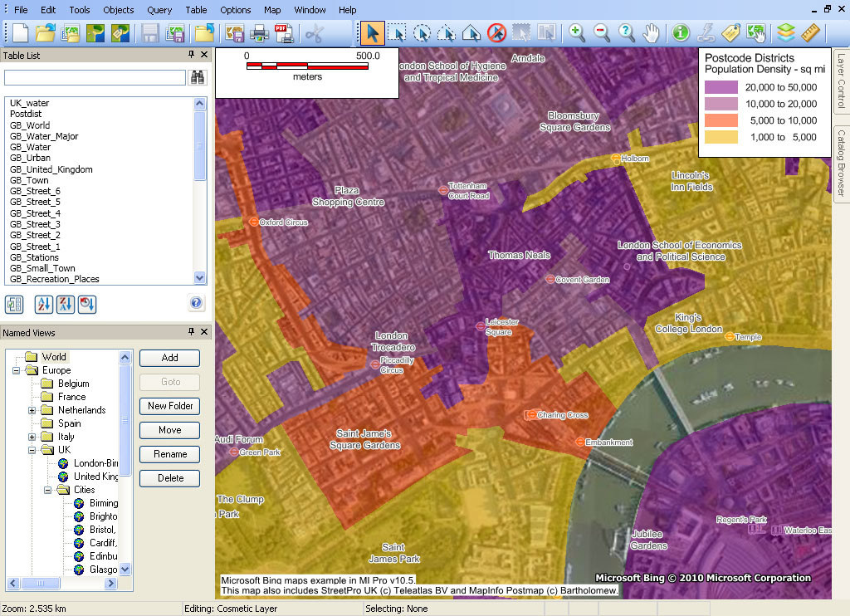
Task: Open the Query menu
Action: click(x=159, y=10)
